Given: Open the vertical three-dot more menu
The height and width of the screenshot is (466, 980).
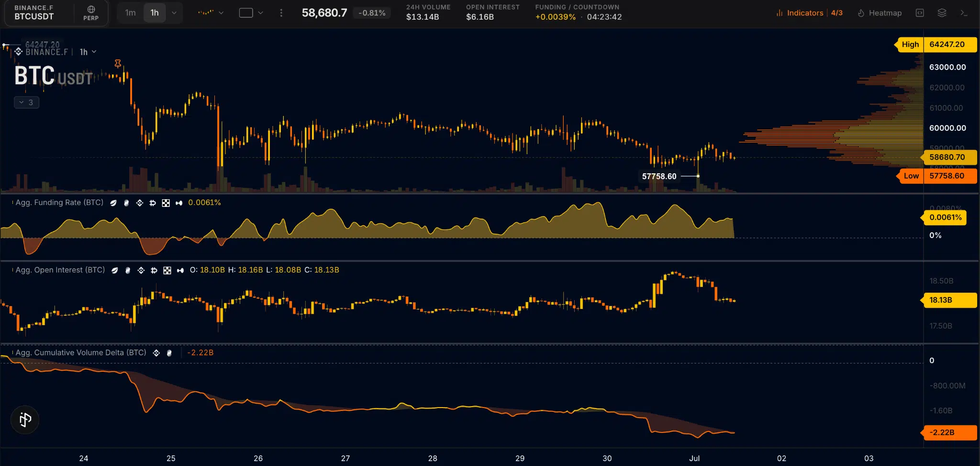Looking at the screenshot, I should tap(281, 13).
